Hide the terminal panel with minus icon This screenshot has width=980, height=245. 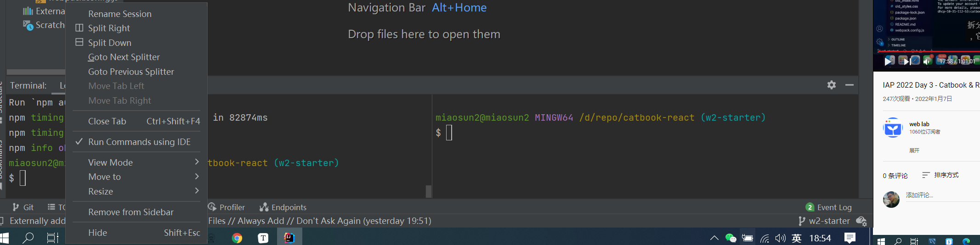point(849,85)
